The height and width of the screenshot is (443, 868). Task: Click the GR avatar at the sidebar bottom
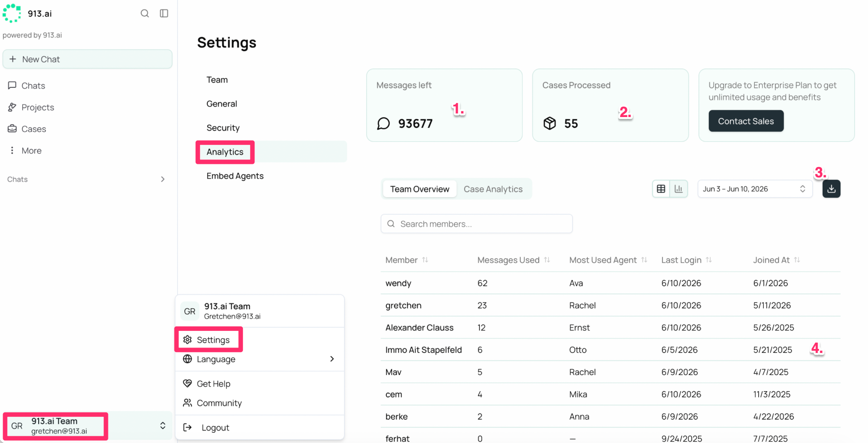[17, 426]
